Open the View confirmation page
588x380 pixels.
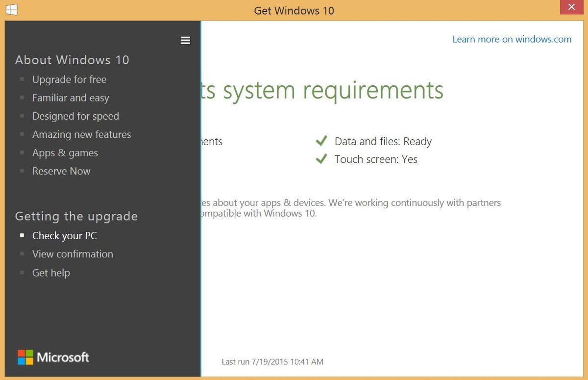73,254
